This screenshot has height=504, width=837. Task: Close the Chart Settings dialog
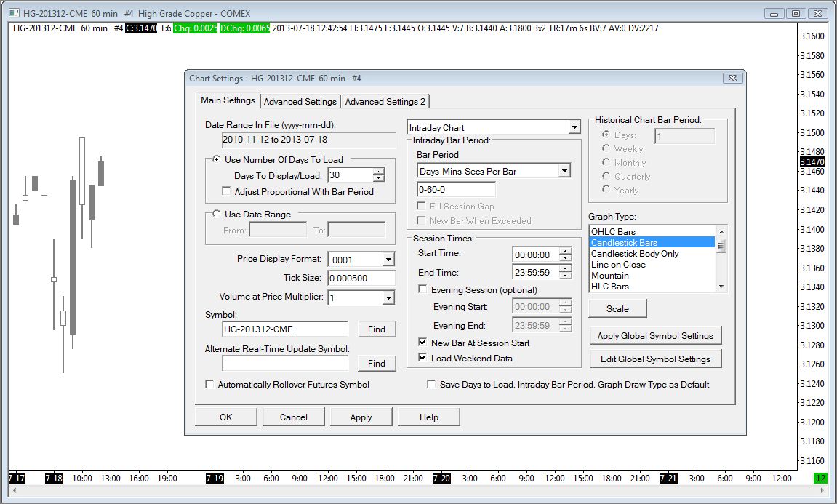click(732, 79)
